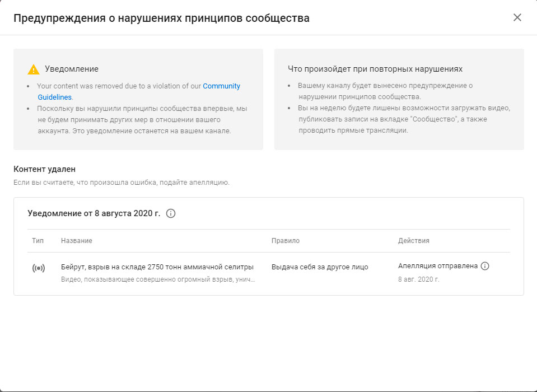
Task: Open the video titled Бейрут, взрыв на складе
Action: 157,267
